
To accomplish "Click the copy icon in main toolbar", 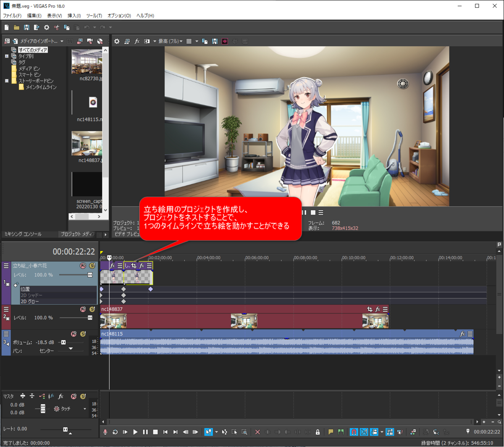I will click(x=67, y=28).
